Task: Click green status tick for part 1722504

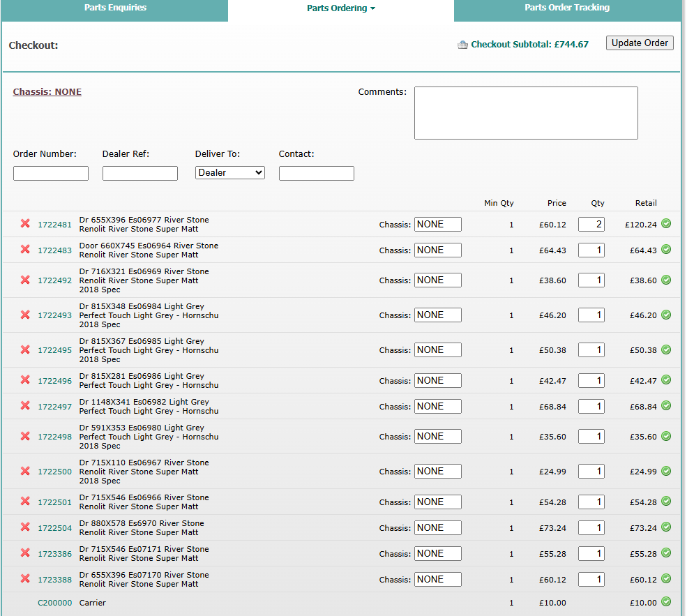Action: point(666,527)
